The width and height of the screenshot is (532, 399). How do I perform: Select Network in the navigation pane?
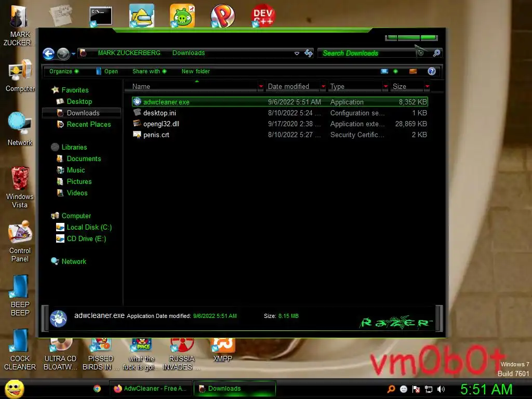[69, 261]
